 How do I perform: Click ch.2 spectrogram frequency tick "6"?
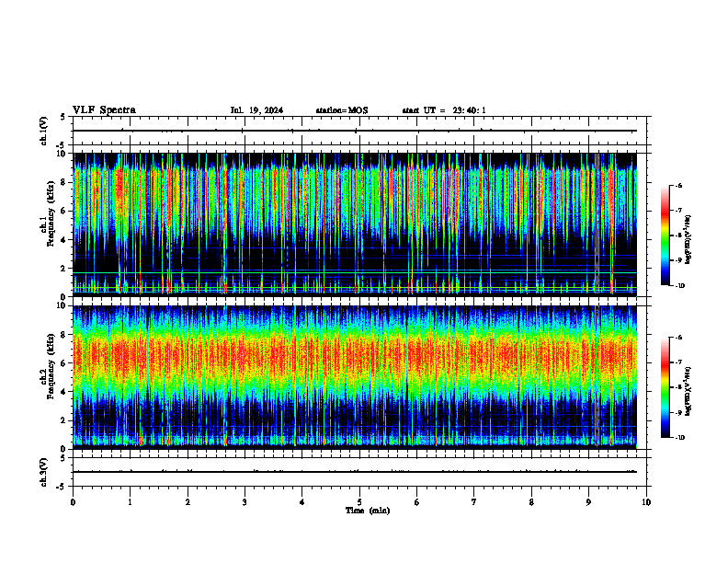tap(63, 363)
